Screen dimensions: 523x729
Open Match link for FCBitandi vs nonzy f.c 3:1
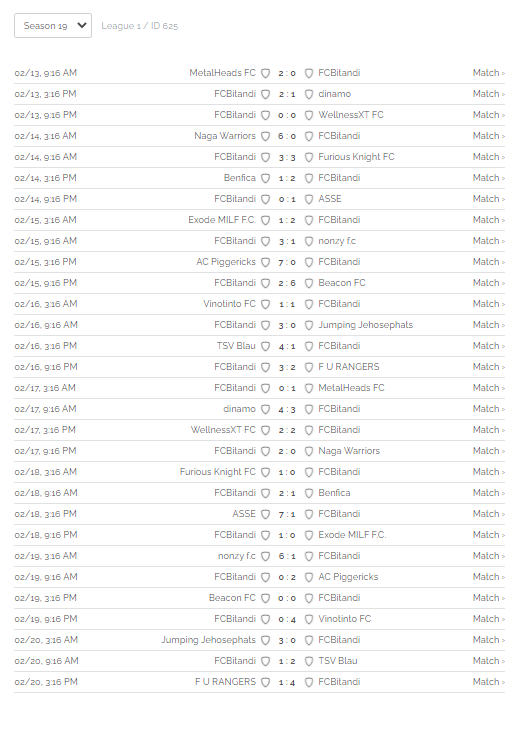(x=489, y=241)
